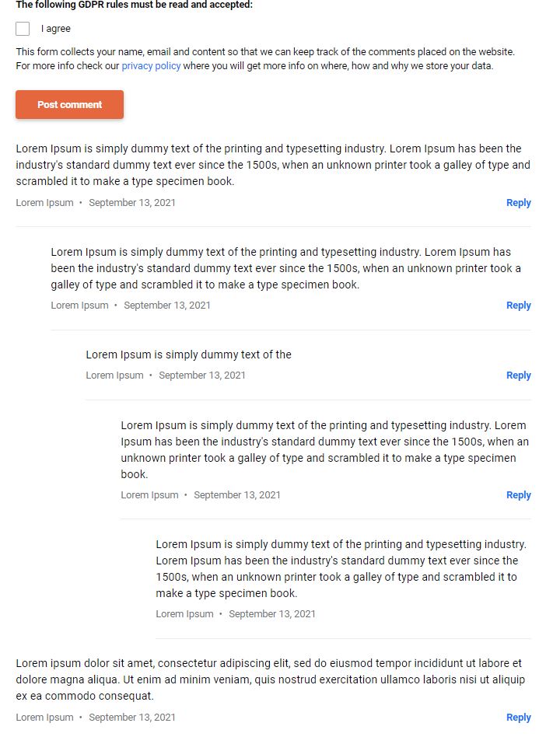Click date of the deepest nested comment
The height and width of the screenshot is (737, 560).
click(x=271, y=614)
